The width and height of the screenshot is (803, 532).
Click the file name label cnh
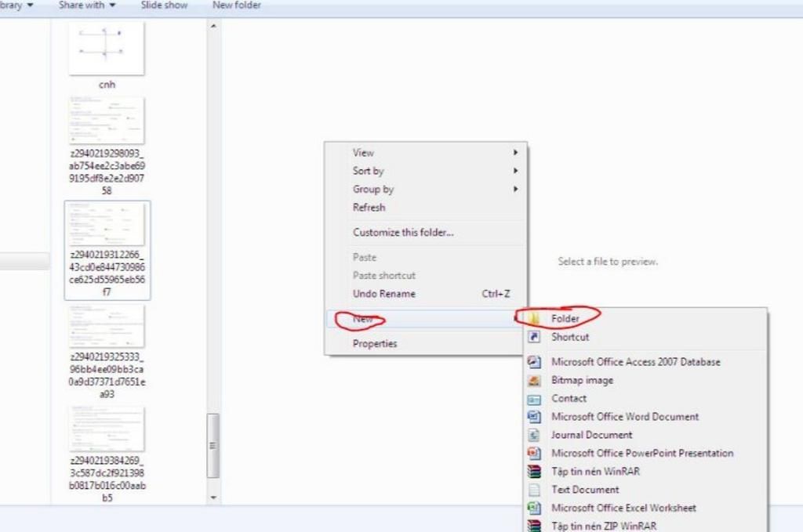107,85
